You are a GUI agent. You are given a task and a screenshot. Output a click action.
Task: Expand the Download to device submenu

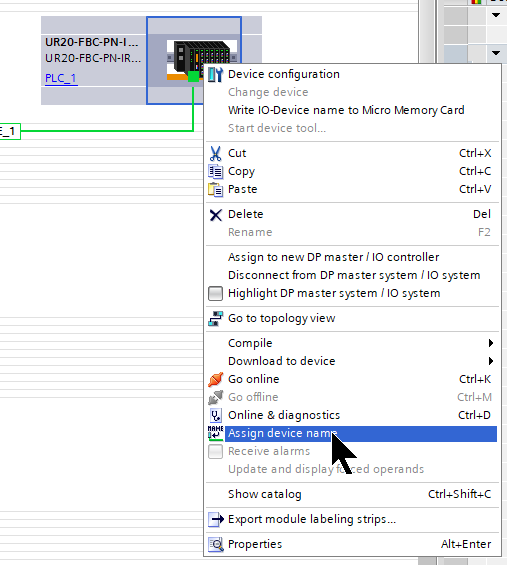coord(491,361)
